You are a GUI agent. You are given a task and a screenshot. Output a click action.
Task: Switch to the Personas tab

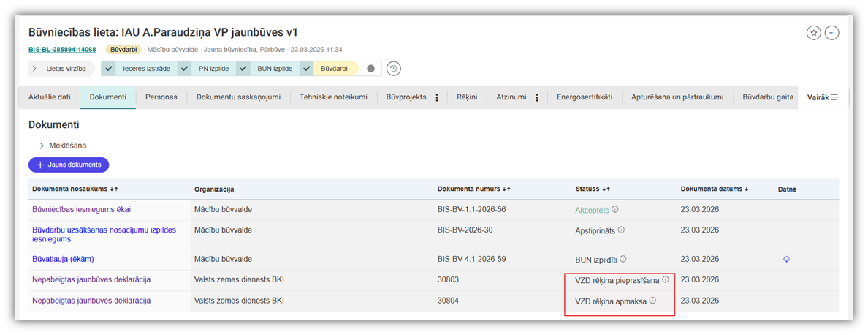pos(161,97)
